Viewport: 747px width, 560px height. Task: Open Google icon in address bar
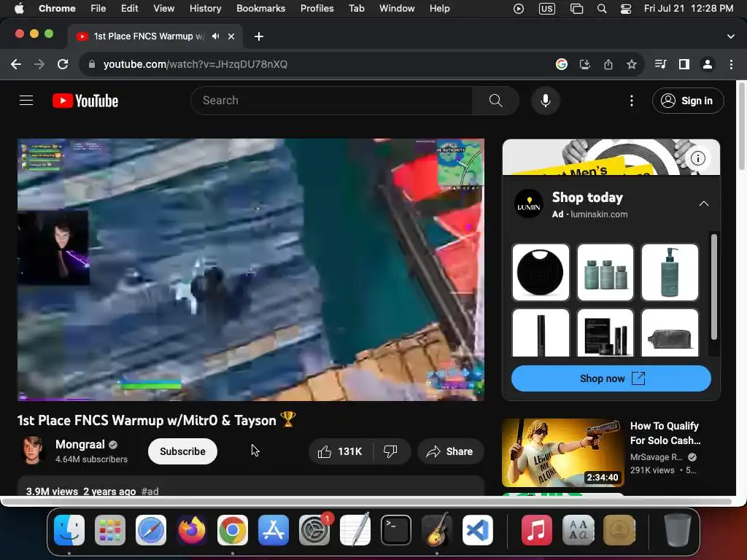point(562,64)
